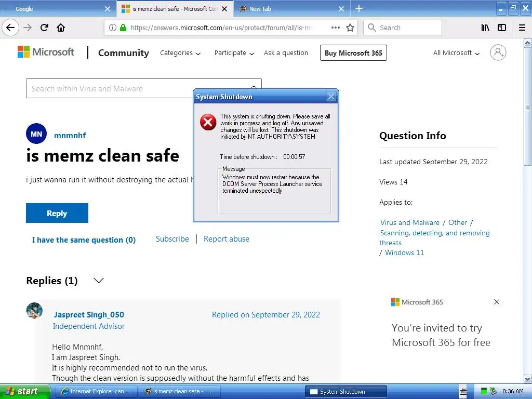The image size is (532, 399).
Task: Click the browser forward arrow
Action: pyautogui.click(x=28, y=28)
